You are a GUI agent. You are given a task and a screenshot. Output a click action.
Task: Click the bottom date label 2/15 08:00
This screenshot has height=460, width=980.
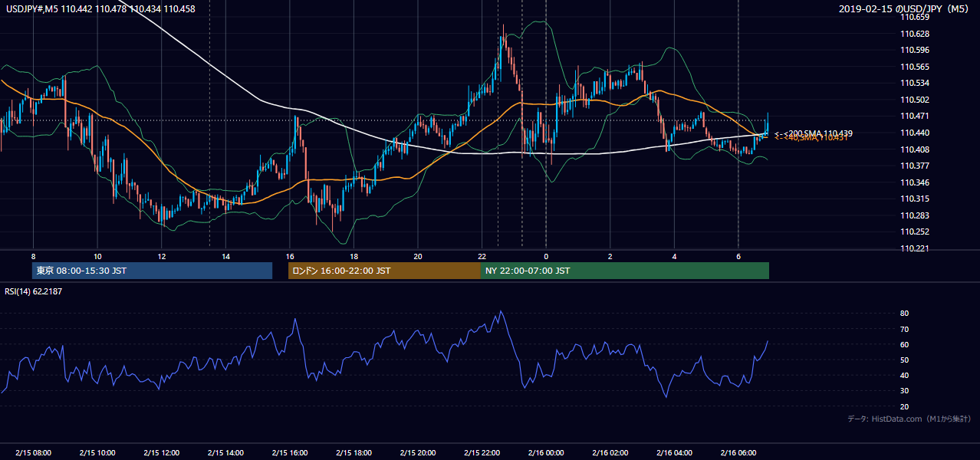33,453
